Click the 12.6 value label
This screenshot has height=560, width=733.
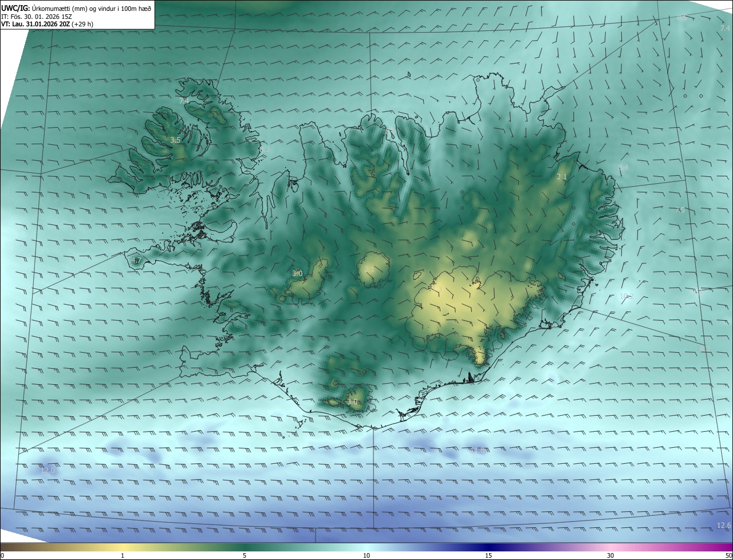(724, 526)
